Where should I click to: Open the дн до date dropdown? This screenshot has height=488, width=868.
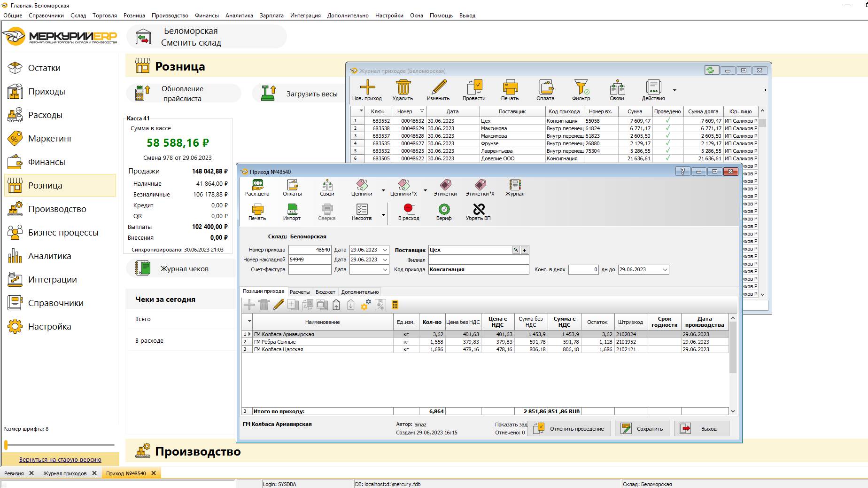coord(665,270)
